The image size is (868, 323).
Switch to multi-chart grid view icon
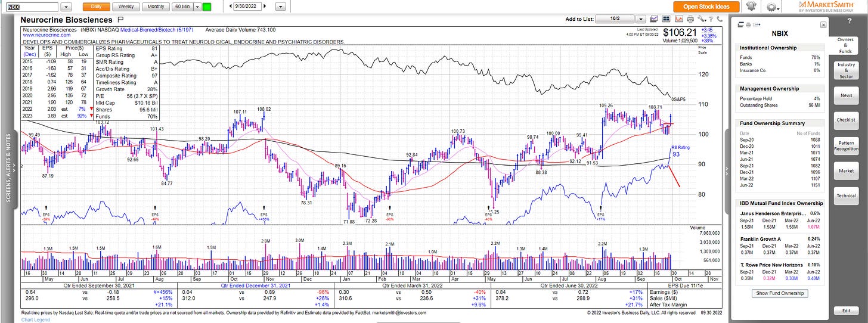(x=666, y=19)
